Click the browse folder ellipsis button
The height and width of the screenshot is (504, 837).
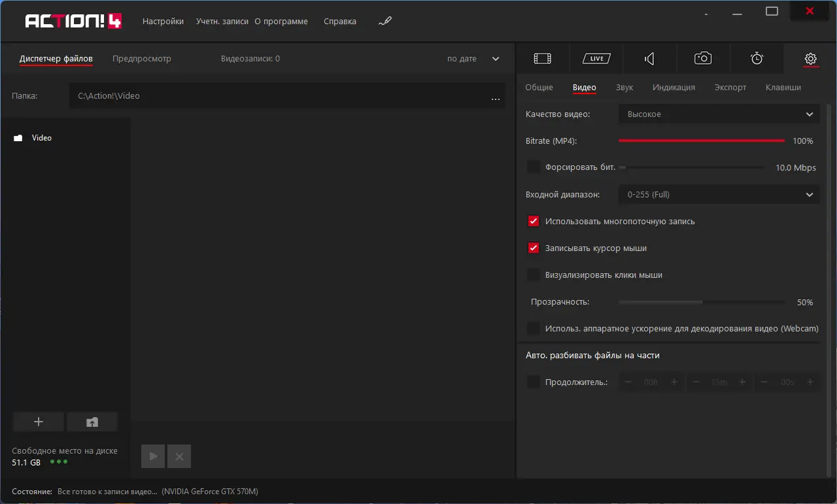click(495, 99)
